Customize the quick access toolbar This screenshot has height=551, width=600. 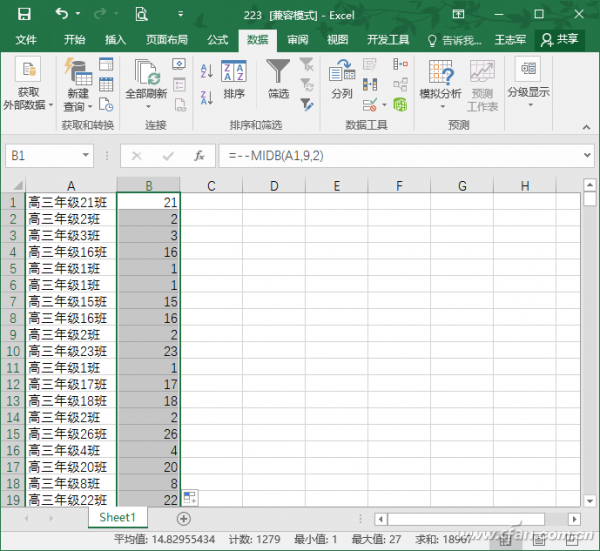(180, 14)
